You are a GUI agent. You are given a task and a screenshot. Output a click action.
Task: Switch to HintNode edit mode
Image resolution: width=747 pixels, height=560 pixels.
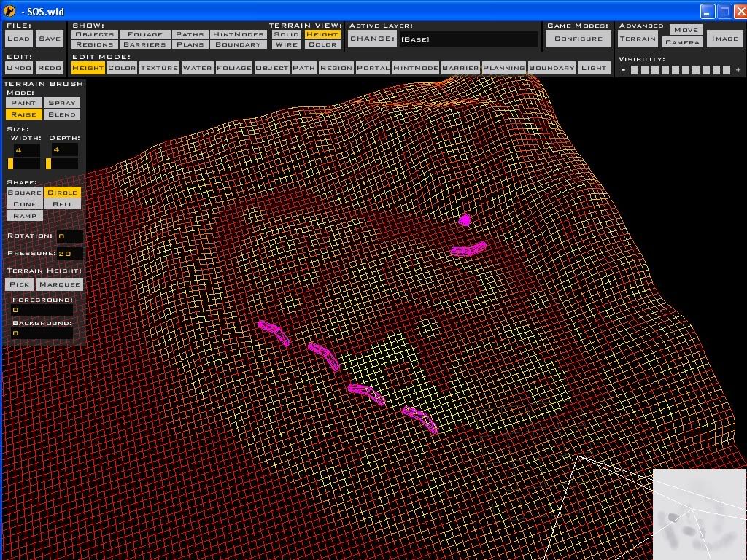[415, 68]
